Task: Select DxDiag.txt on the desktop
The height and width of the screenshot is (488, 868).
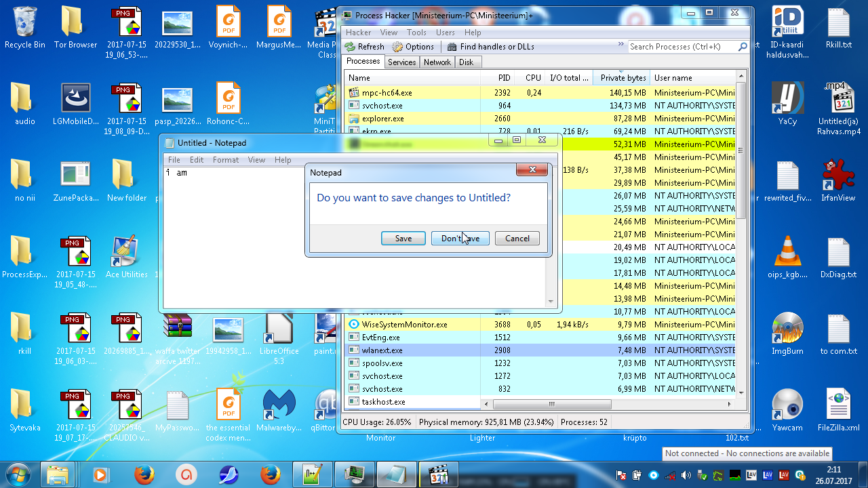Action: (838, 258)
